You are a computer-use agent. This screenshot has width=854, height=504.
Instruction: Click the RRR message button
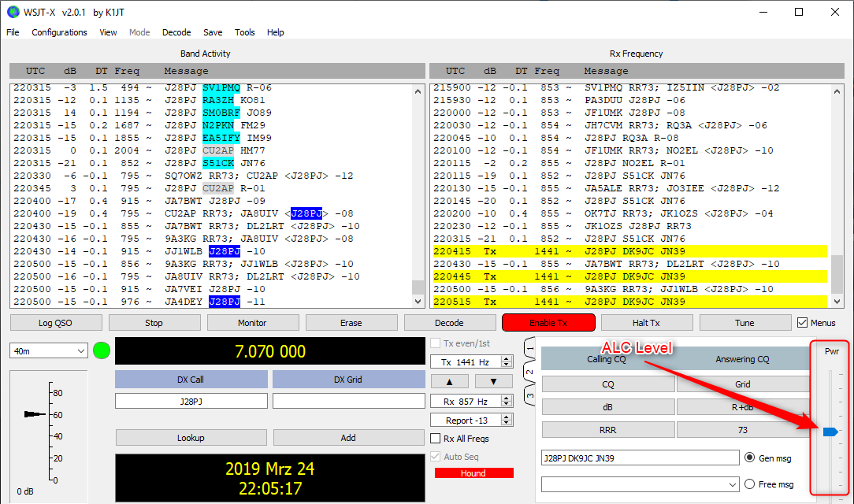point(608,430)
